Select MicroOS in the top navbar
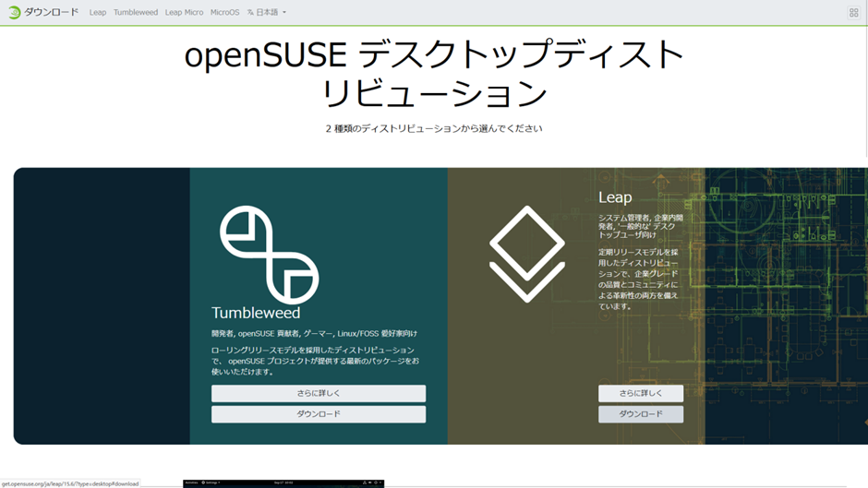Image resolution: width=868 pixels, height=488 pixels. tap(224, 13)
